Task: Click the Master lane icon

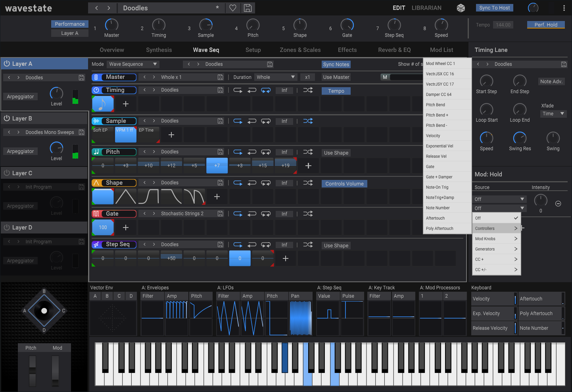Action: pyautogui.click(x=96, y=77)
